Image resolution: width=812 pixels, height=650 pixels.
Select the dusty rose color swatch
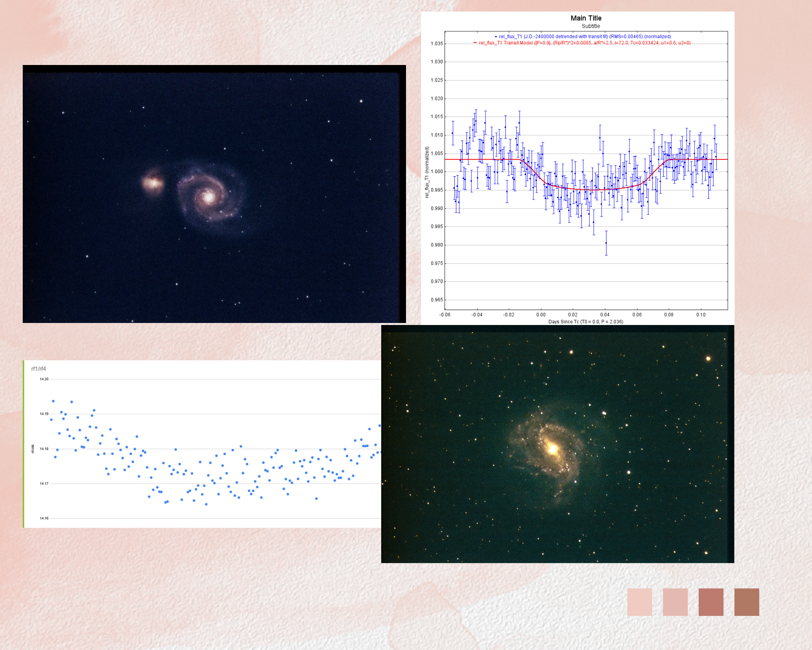coord(711,602)
